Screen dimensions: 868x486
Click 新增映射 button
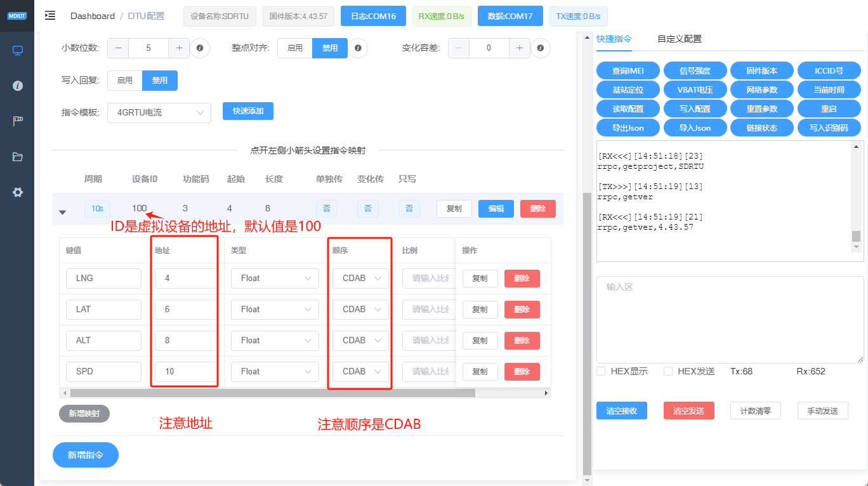pos(84,414)
